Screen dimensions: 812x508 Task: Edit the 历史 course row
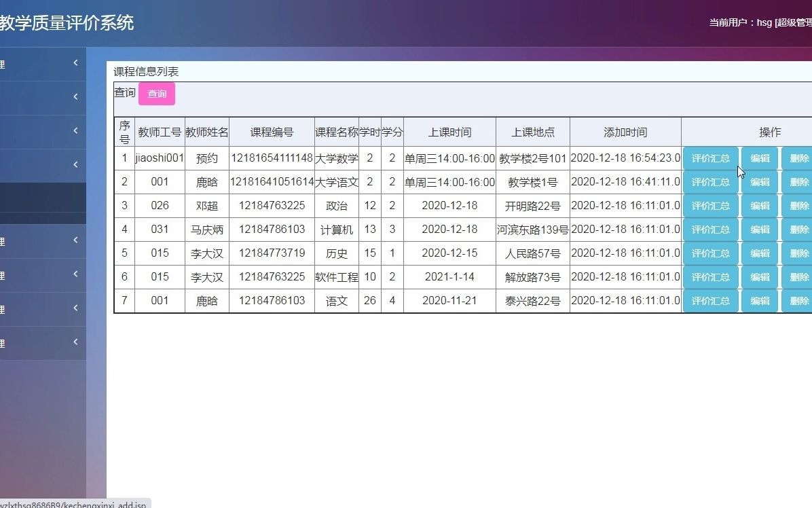(760, 254)
